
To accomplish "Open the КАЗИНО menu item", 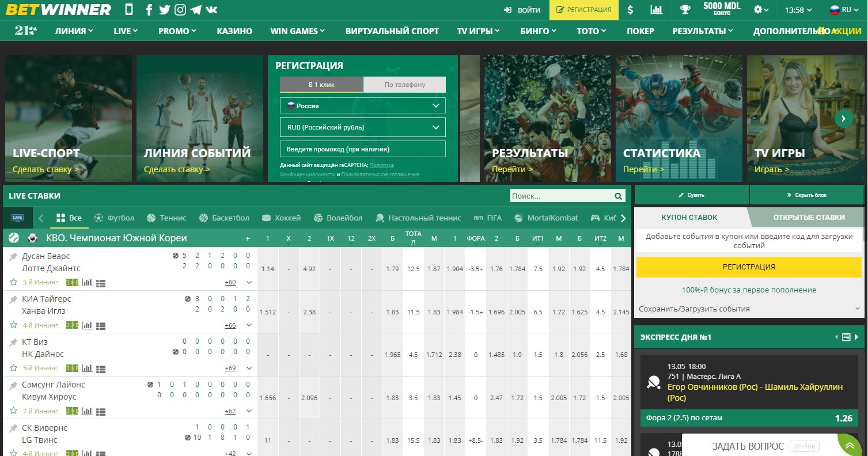I will pyautogui.click(x=234, y=31).
